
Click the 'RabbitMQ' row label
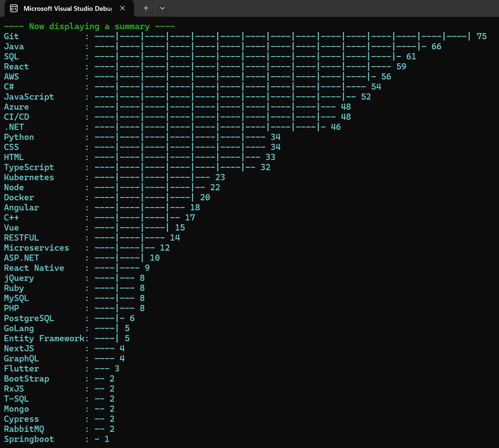(24, 429)
